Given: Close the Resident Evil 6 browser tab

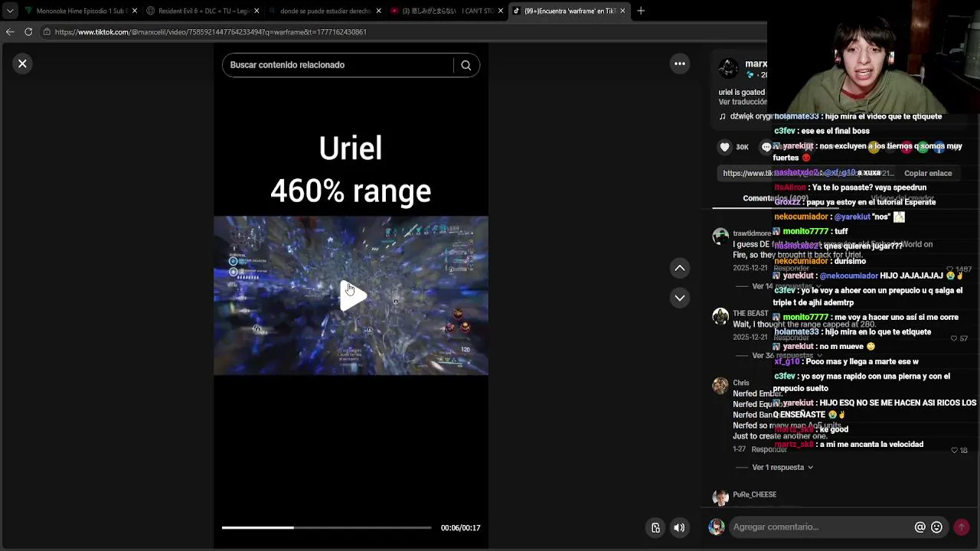Looking at the screenshot, I should point(256,11).
